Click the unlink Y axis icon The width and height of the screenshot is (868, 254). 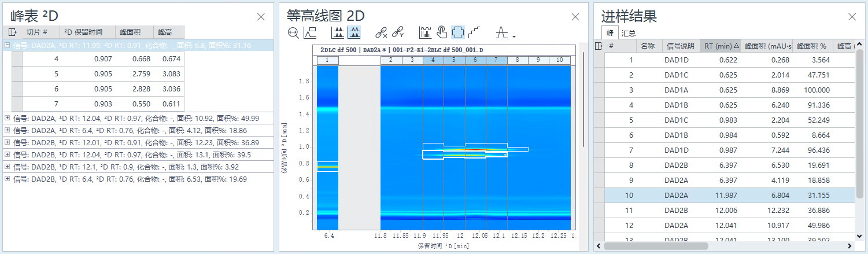click(397, 32)
